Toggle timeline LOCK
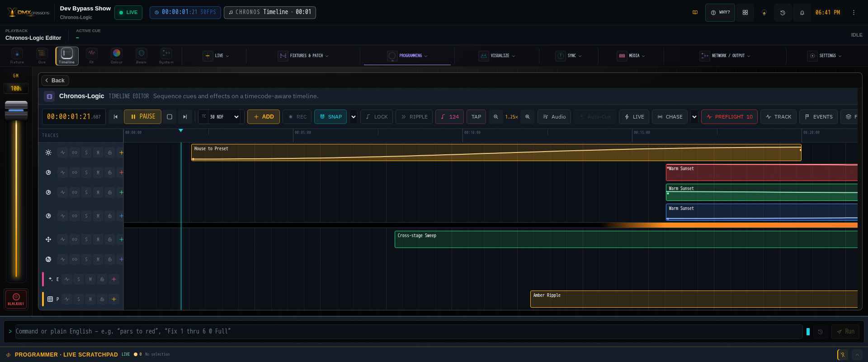The width and height of the screenshot is (868, 362). [x=377, y=117]
